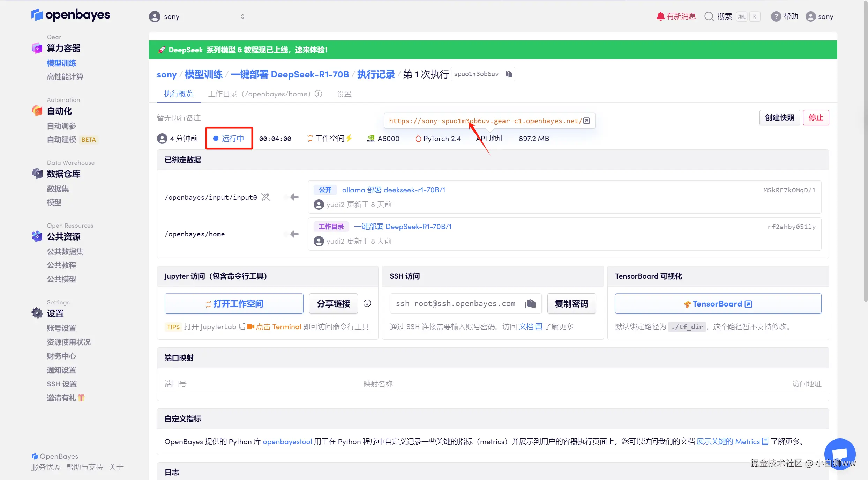Click the 搜索 search field
Viewport: 868px width, 480px height.
[x=724, y=16]
